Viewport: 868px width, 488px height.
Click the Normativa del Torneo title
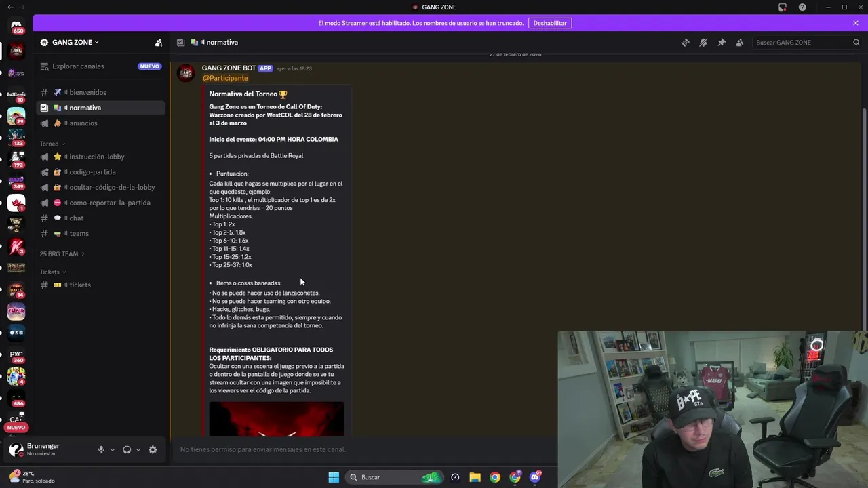[x=248, y=94]
